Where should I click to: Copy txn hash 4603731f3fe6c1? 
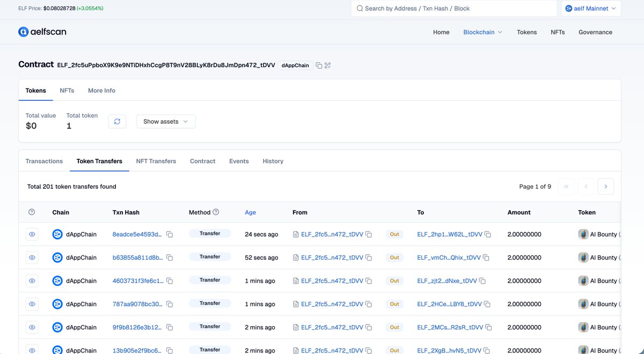point(170,281)
